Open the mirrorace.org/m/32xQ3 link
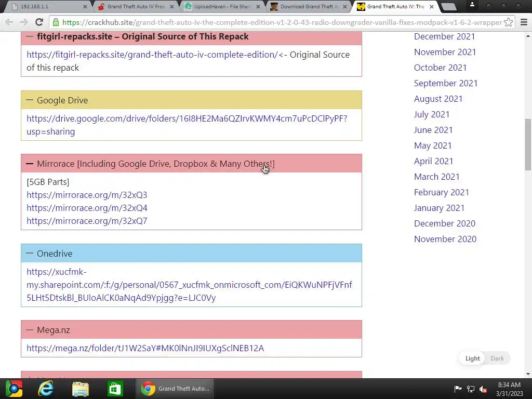 coord(87,195)
